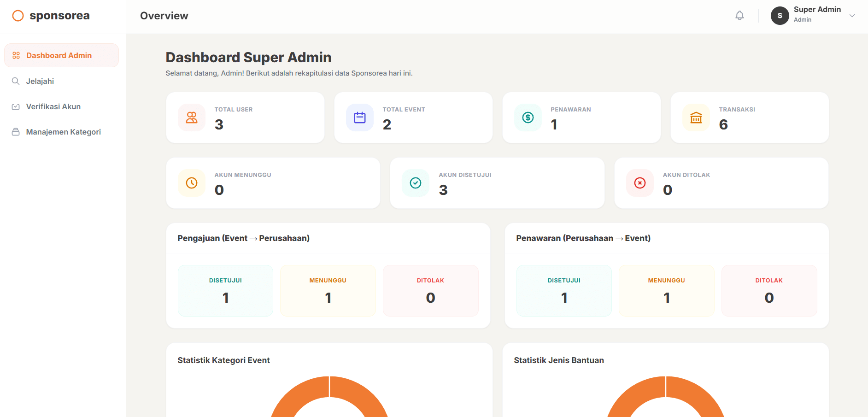
Task: Click Ditolak tile under Penawaran (Perusahaan → Event)
Action: pos(769,291)
